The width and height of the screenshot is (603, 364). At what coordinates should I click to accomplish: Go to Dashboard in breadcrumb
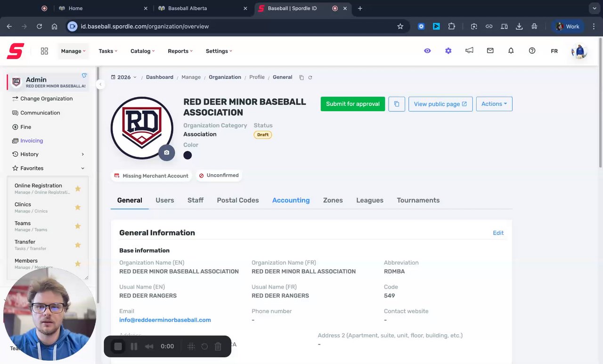click(x=160, y=77)
